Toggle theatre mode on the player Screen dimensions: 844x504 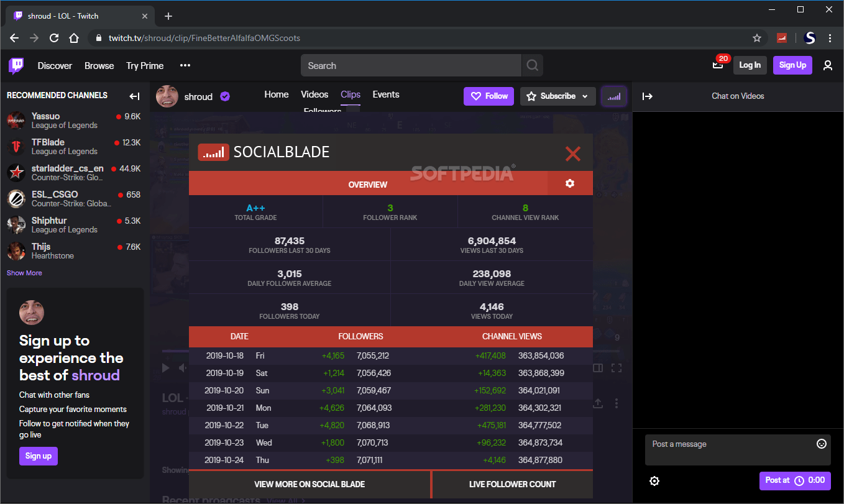(598, 368)
